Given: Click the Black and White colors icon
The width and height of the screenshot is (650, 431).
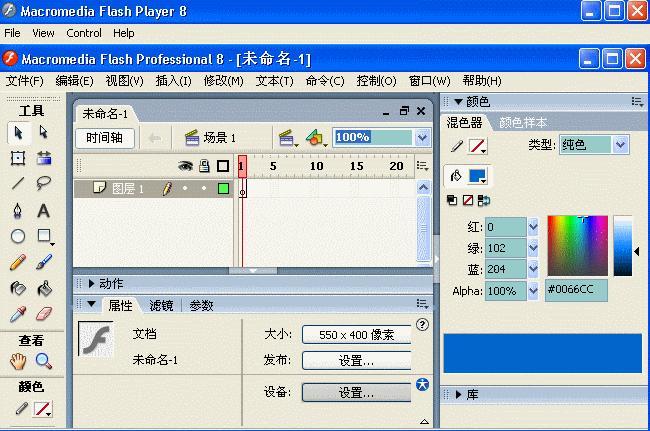Looking at the screenshot, I should [452, 201].
